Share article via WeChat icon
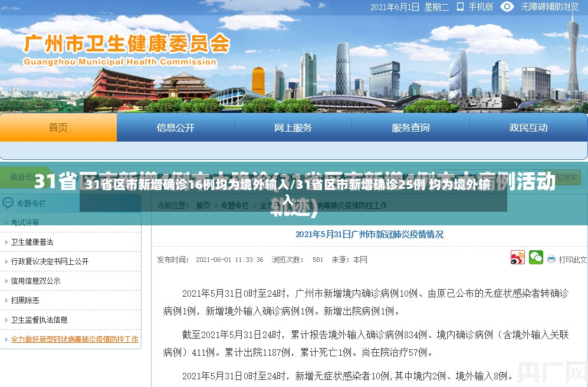This screenshot has width=588, height=387. (x=536, y=258)
